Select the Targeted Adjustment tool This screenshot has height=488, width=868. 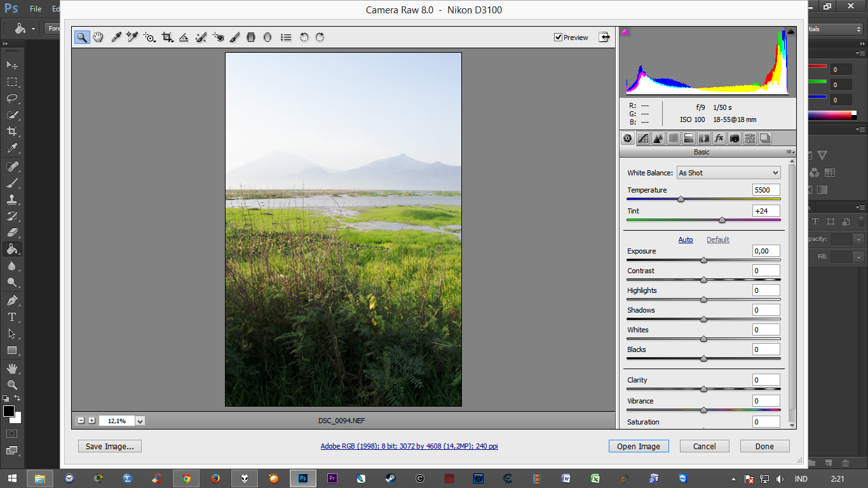[149, 37]
